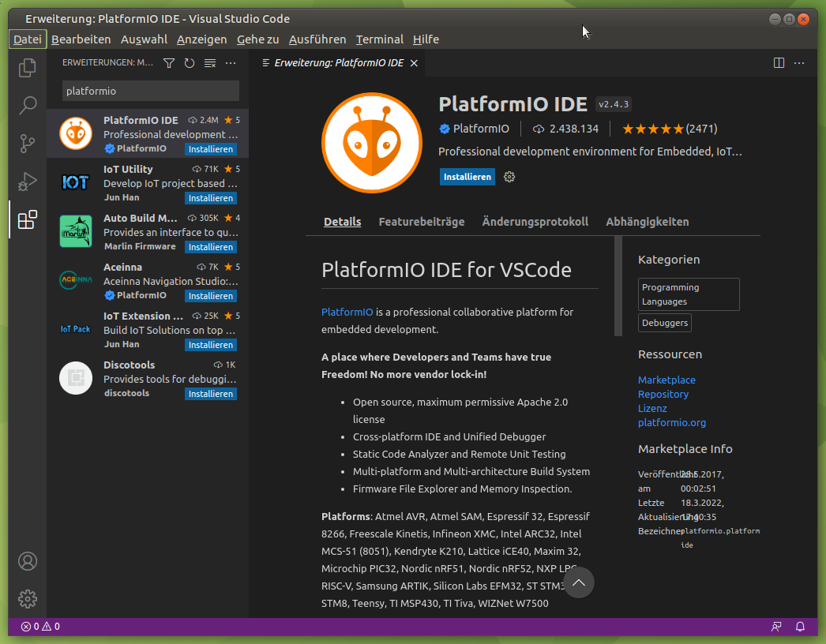Image resolution: width=826 pixels, height=644 pixels.
Task: Close the Erweiterung: PlatformIO IDE tab
Action: tap(414, 63)
